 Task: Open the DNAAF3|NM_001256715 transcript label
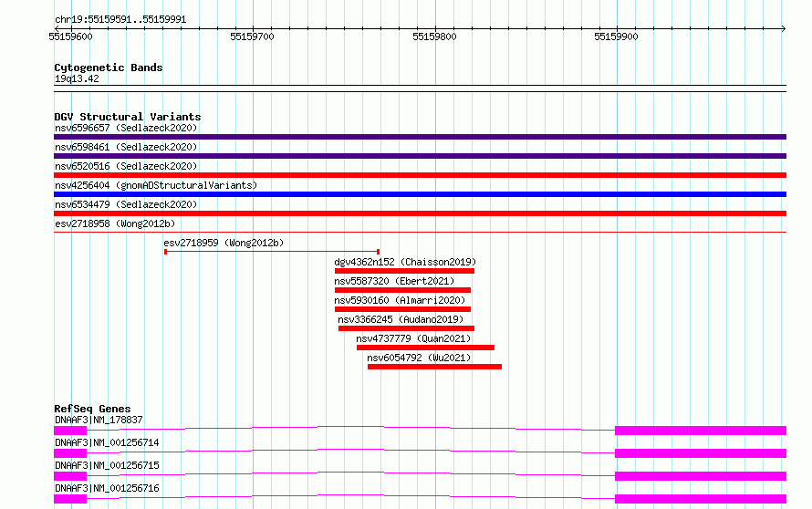click(107, 465)
